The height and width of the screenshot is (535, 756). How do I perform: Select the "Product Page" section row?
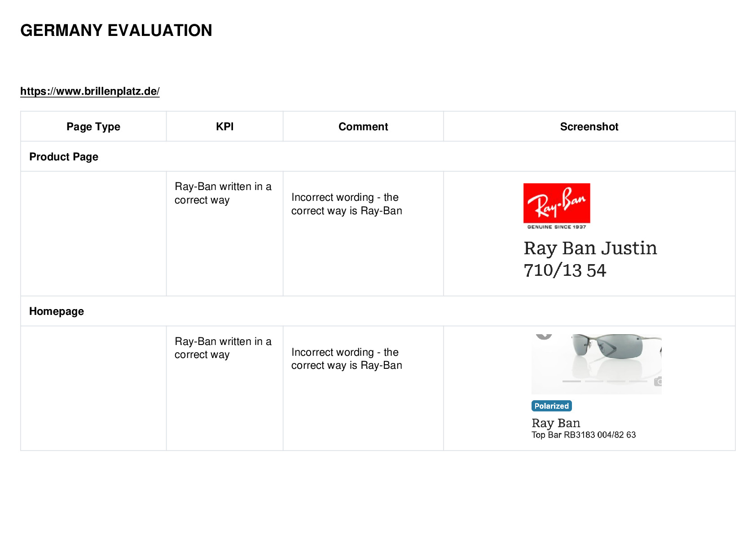tap(378, 157)
